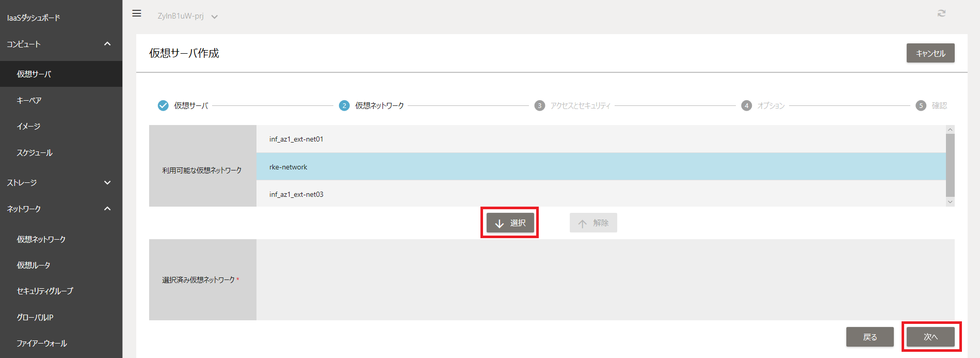Click the network list scrollbar thumb
Viewport: 980px width, 358px height.
[x=950, y=165]
